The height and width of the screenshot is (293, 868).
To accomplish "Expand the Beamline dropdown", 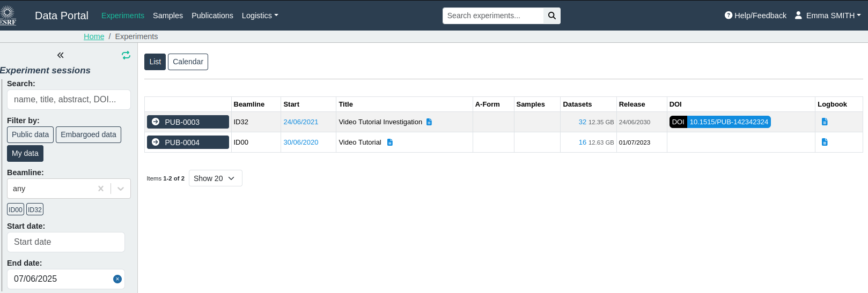I will tap(121, 189).
